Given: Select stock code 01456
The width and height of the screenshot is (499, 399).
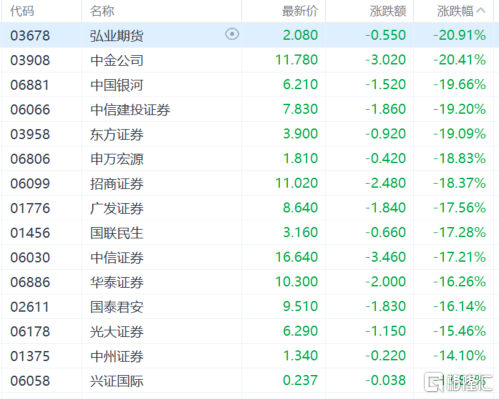Looking at the screenshot, I should 30,233.
